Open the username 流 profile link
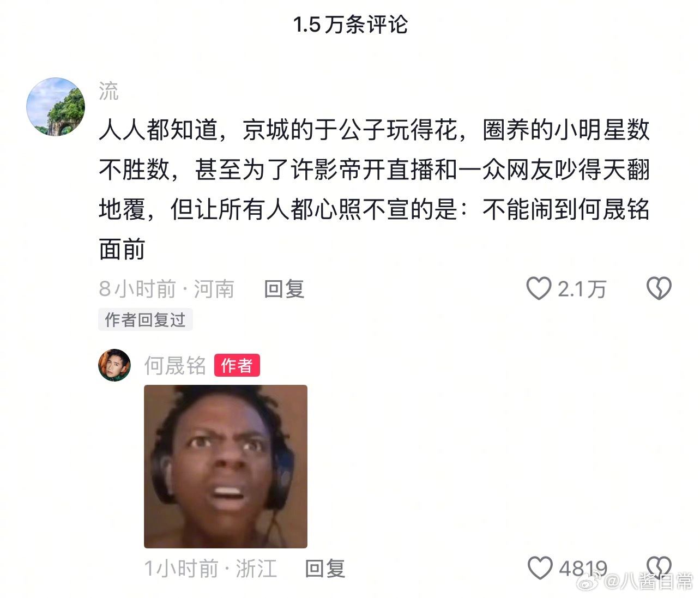Viewport: 700px width, 598px height. (108, 91)
